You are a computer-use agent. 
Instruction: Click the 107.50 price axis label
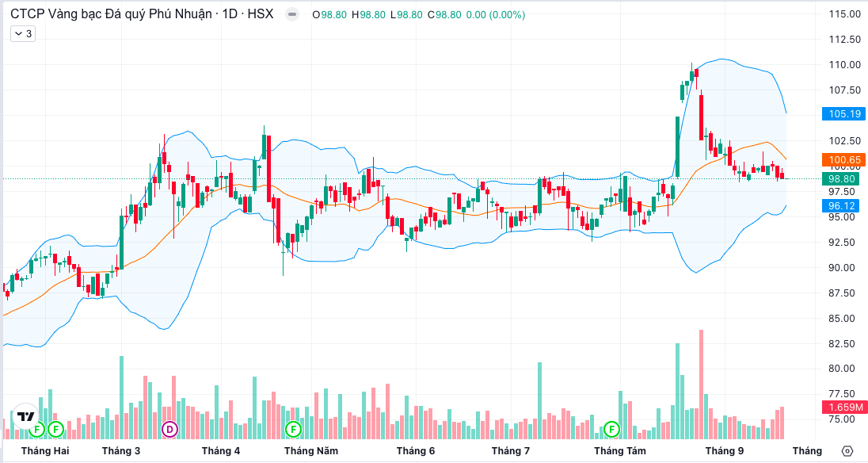[x=845, y=90]
